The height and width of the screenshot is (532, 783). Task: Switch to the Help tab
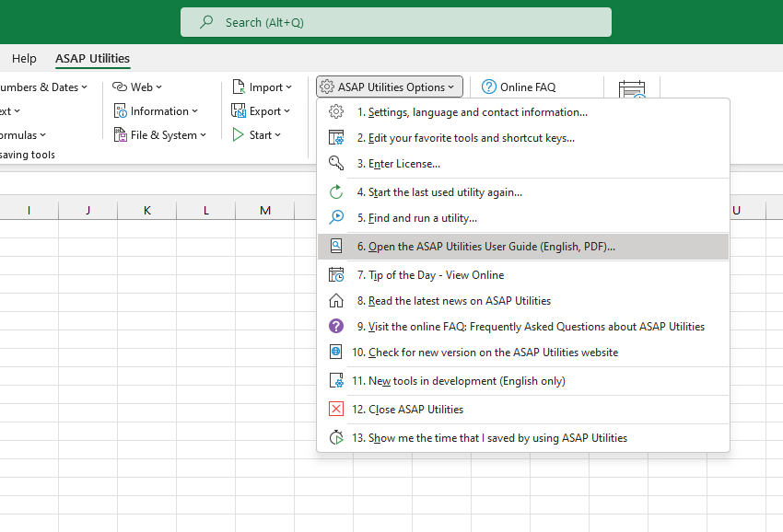tap(24, 59)
